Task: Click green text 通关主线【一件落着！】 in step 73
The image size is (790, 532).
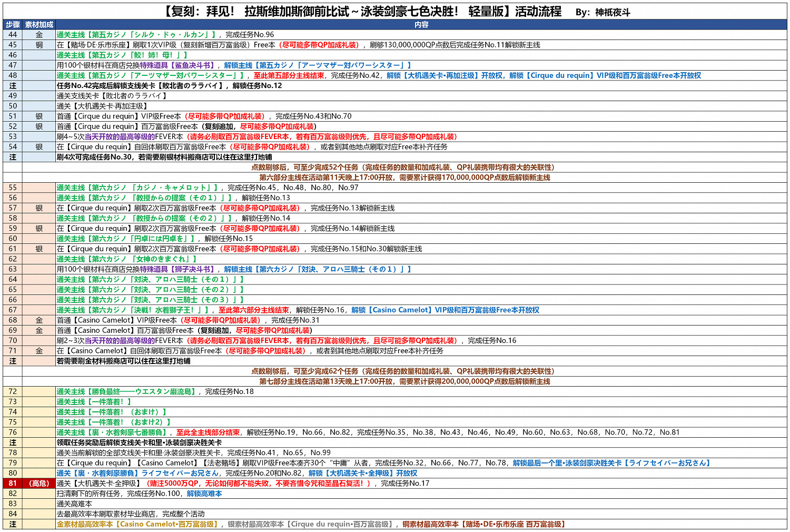Action: (x=94, y=402)
